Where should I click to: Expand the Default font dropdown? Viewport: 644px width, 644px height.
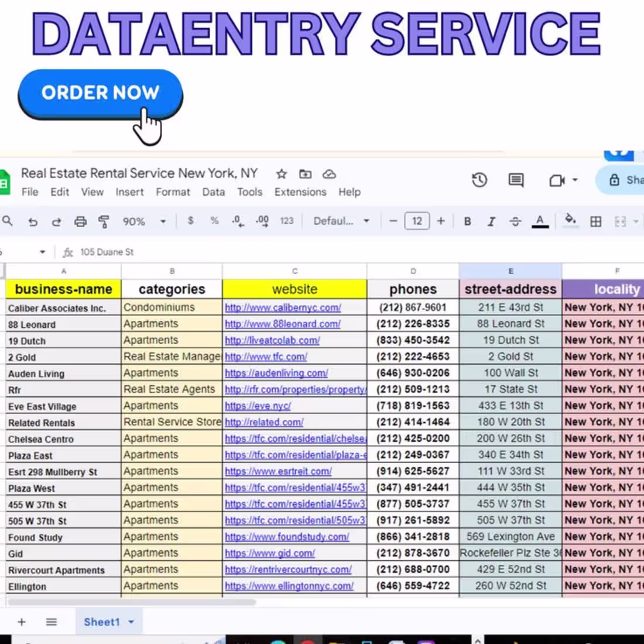pyautogui.click(x=341, y=221)
